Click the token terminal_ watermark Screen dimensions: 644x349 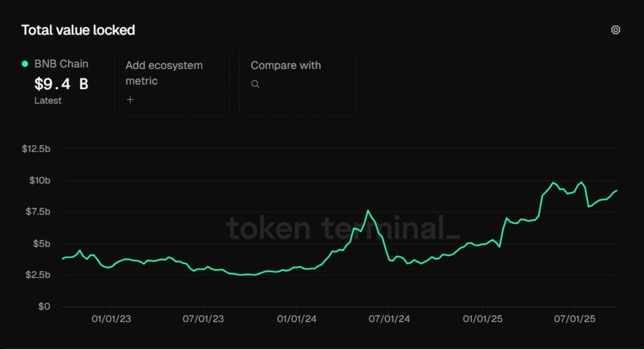[343, 228]
